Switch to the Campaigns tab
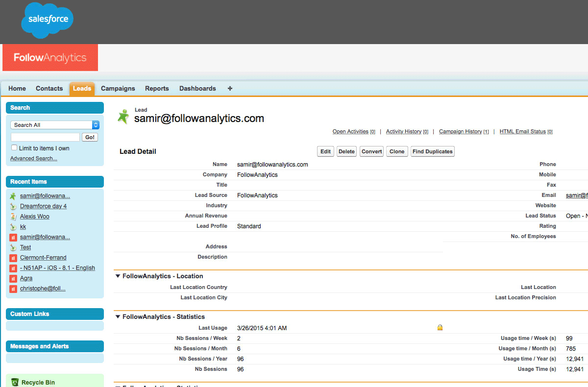Viewport: 588px width, 387px height. (x=118, y=89)
